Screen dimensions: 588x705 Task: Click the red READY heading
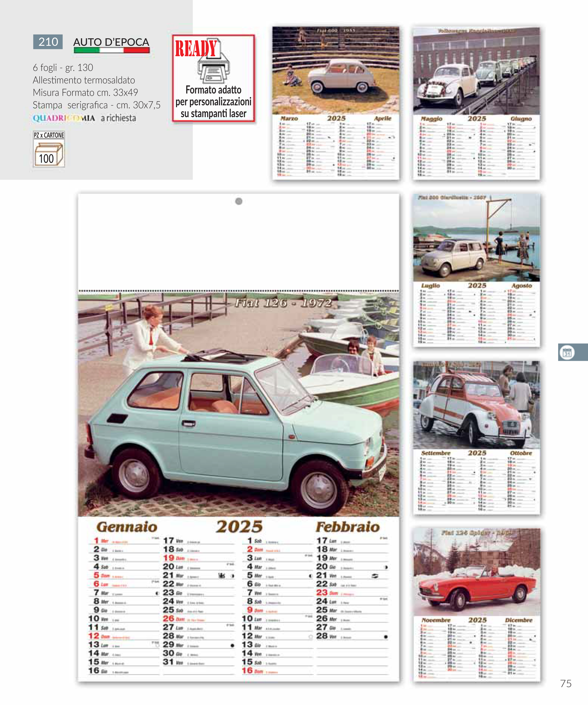click(x=196, y=48)
